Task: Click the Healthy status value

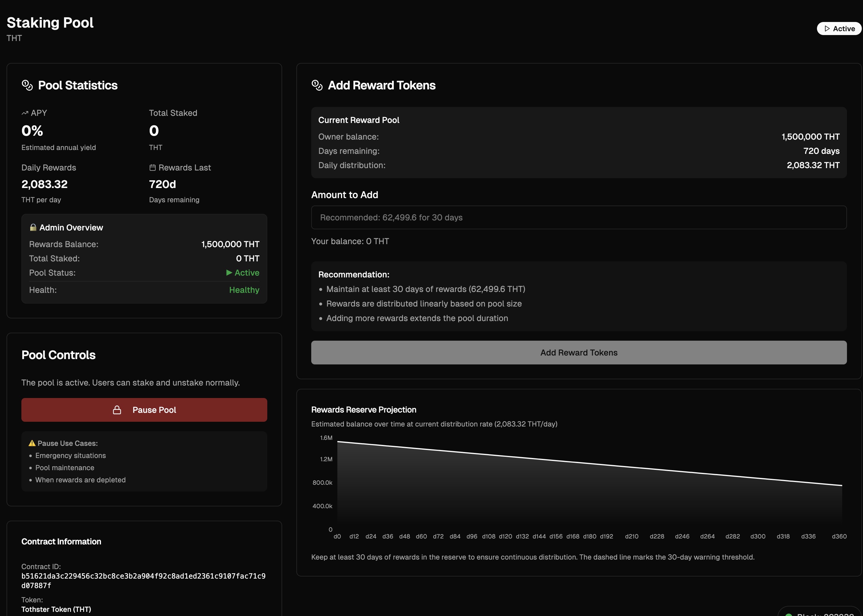Action: click(244, 290)
